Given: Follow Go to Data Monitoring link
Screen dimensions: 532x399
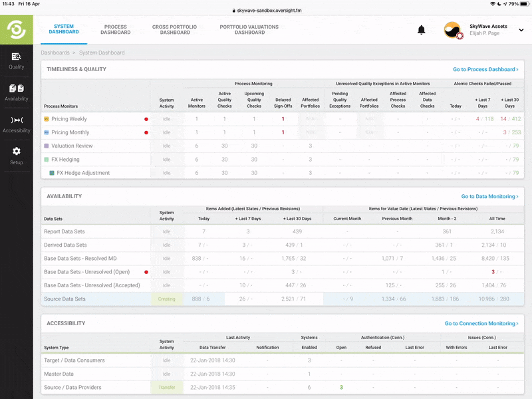Looking at the screenshot, I should click(489, 196).
